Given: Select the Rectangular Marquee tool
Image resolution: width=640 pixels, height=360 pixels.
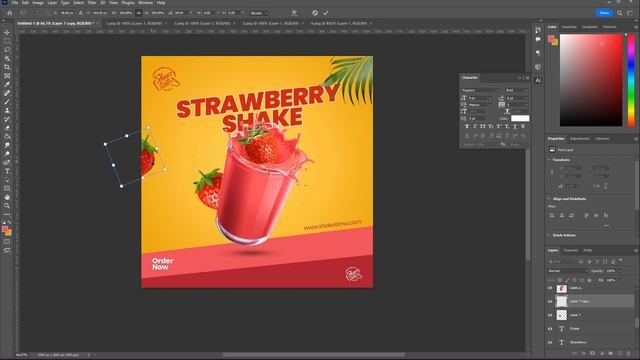Looking at the screenshot, I should tap(7, 41).
